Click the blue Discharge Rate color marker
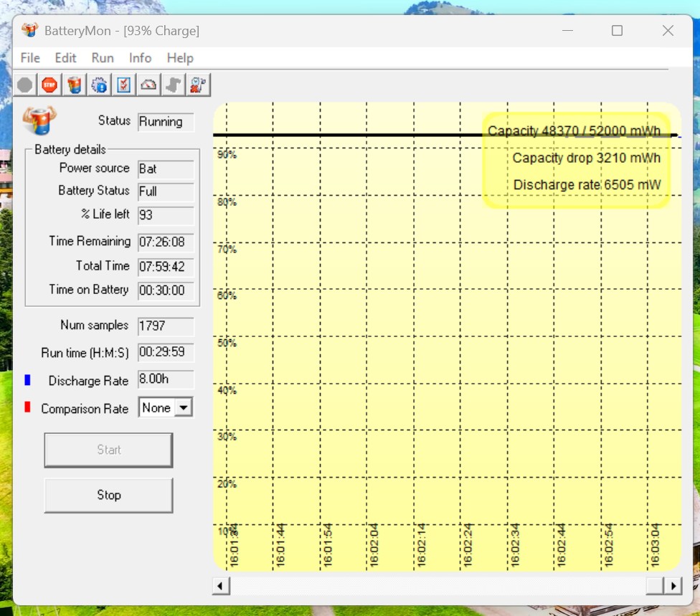 27,380
